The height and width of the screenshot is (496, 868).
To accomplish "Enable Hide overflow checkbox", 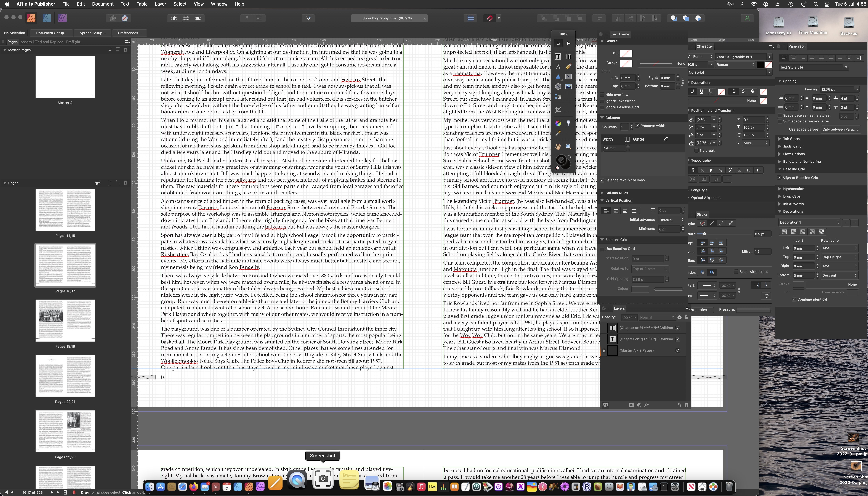I will coord(602,95).
